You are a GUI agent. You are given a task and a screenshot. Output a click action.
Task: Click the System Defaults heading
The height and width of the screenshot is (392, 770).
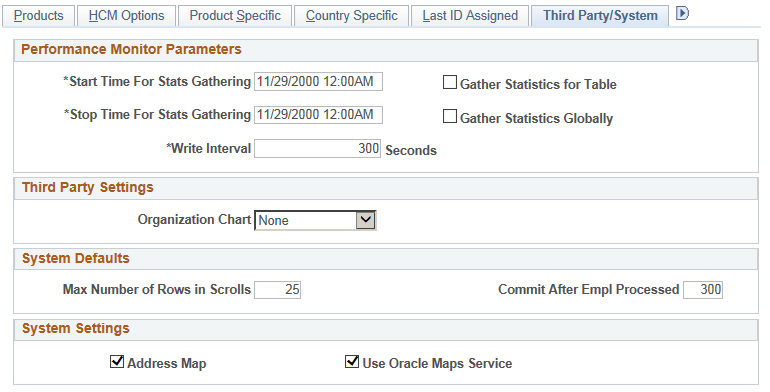point(76,258)
